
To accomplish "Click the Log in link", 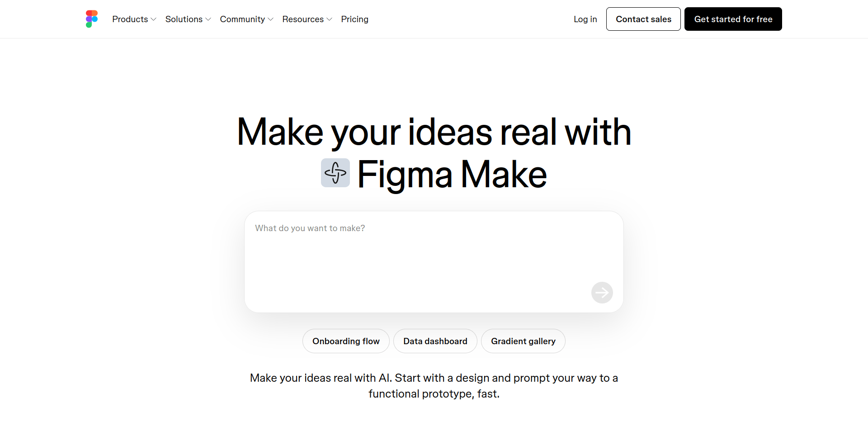I will point(585,19).
